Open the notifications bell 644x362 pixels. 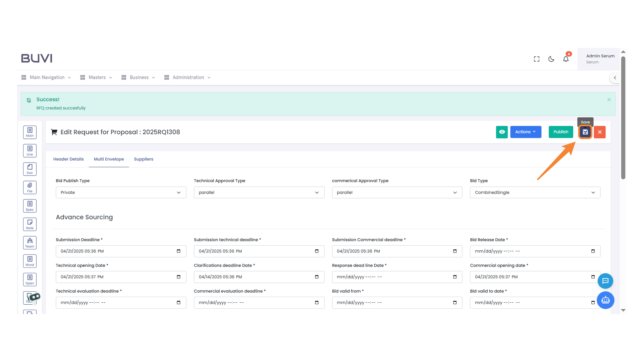coord(566,59)
